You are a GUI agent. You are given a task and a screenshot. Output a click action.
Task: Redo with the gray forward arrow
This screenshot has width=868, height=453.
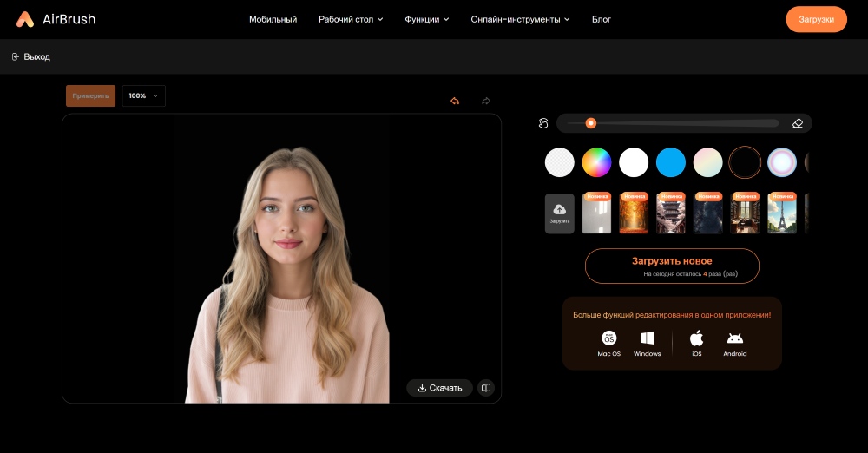[x=486, y=101]
